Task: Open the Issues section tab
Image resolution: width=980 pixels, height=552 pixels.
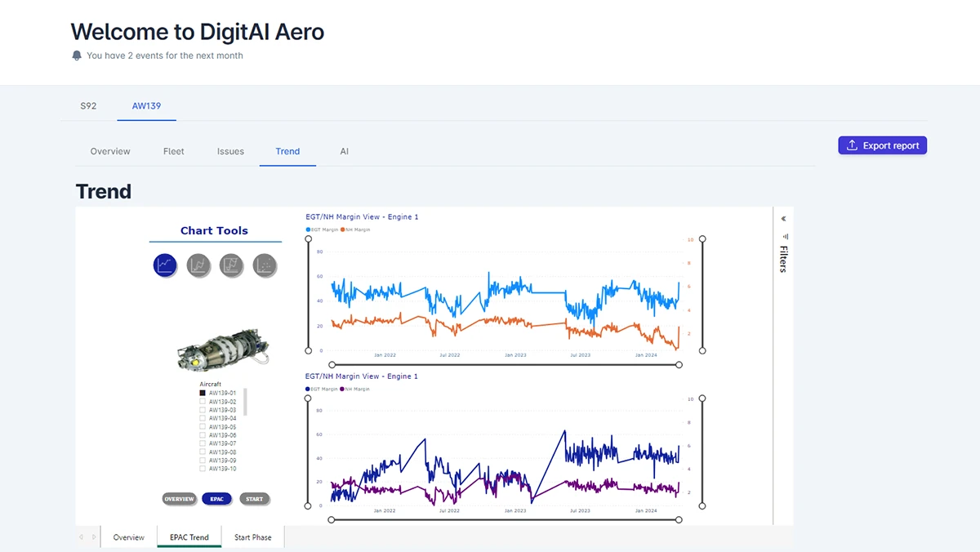Action: click(230, 151)
